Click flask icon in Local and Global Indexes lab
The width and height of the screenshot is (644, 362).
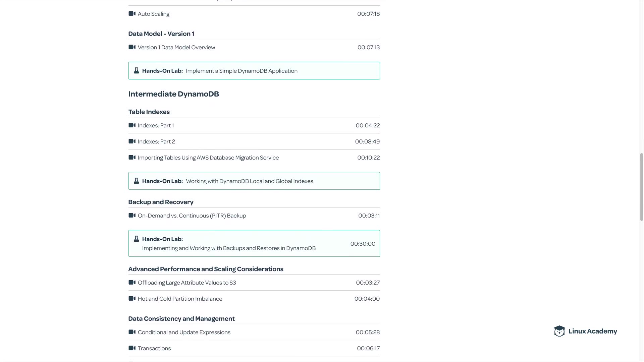136,181
